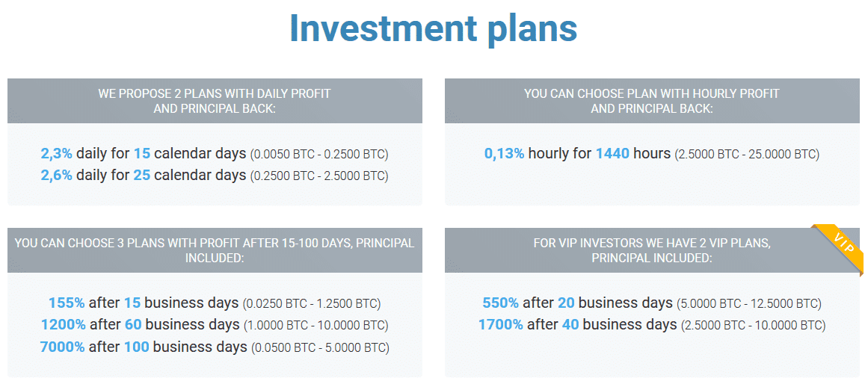The image size is (868, 384).
Task: Select the 2,6% daily for 25 days plan
Action: [x=144, y=176]
